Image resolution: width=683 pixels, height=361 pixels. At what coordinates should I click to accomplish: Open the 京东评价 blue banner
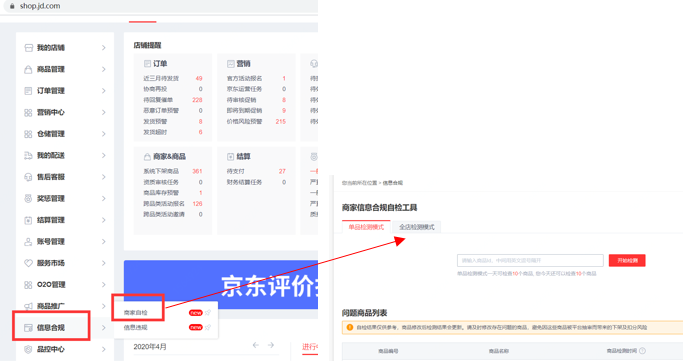[221, 285]
